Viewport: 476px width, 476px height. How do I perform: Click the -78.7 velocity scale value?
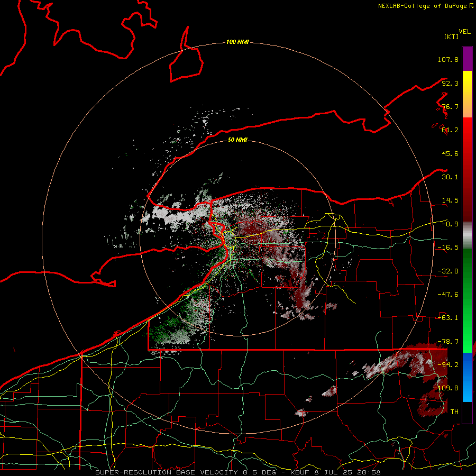[448, 342]
